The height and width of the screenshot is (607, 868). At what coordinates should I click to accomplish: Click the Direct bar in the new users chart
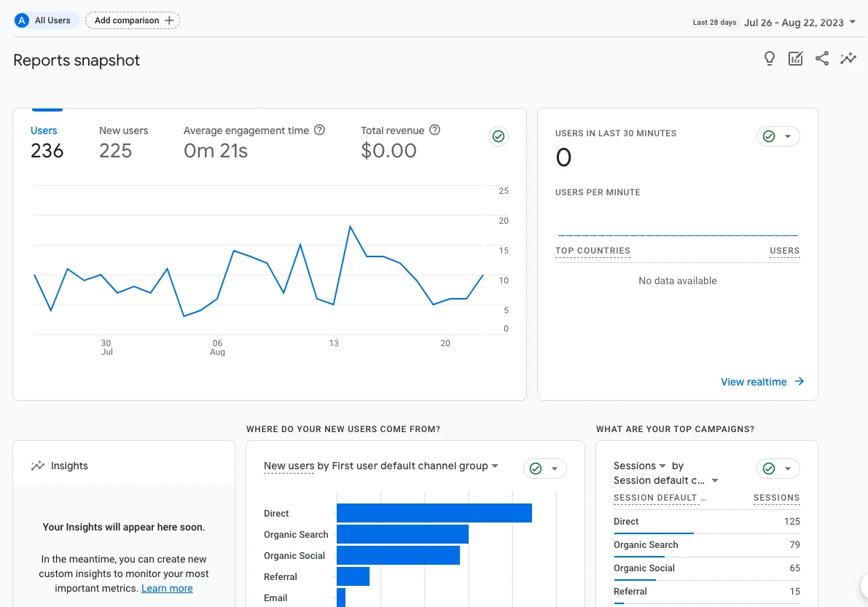[434, 513]
